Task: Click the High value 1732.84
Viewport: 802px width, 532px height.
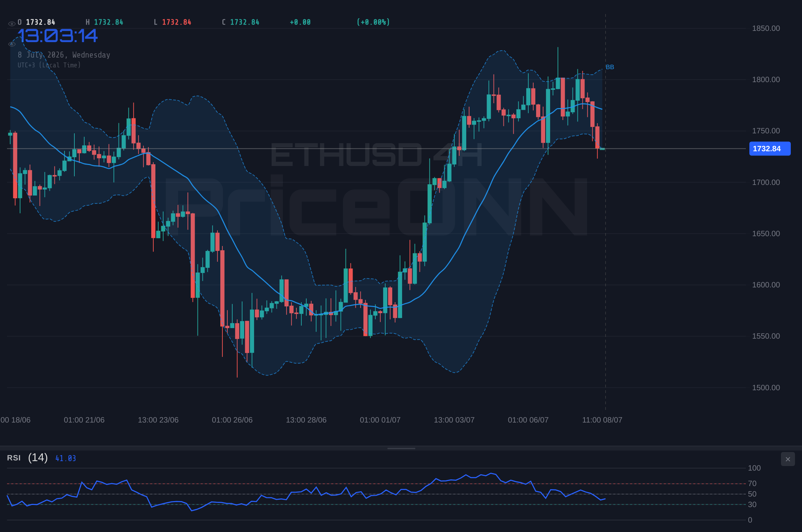Action: tap(109, 22)
